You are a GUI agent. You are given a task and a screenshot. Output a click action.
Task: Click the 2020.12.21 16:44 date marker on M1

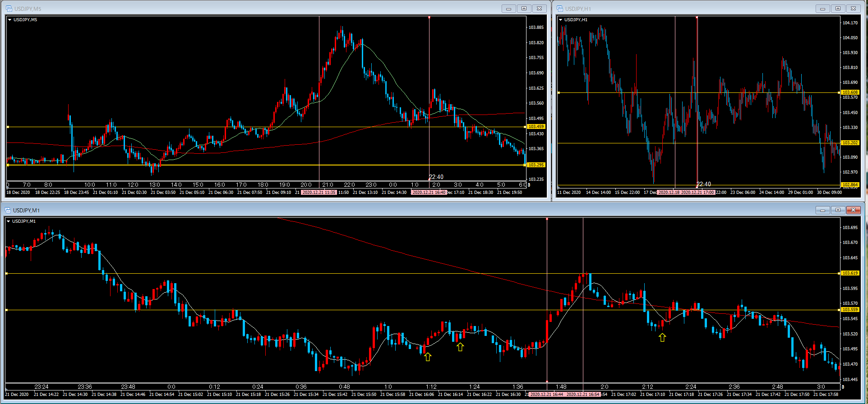[546, 395]
